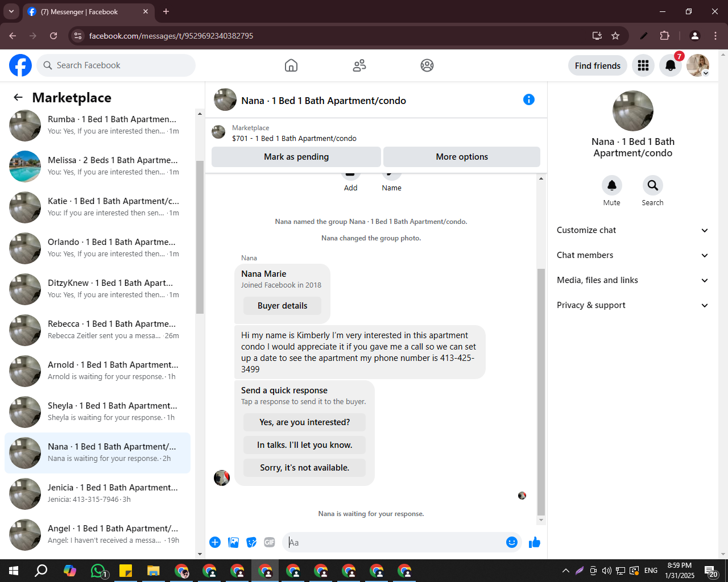Open account profile picture menu
The height and width of the screenshot is (582, 728).
point(698,65)
